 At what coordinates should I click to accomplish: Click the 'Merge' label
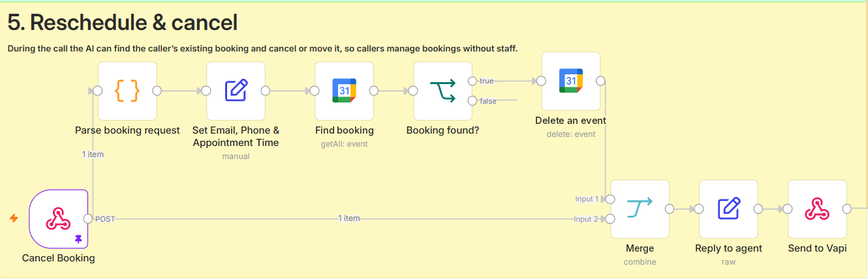pyautogui.click(x=640, y=248)
